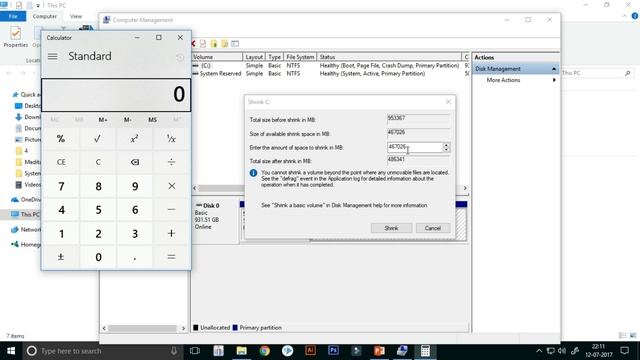Click the backspace key in Calculator
Viewport: 640px width, 360px height.
(x=135, y=162)
